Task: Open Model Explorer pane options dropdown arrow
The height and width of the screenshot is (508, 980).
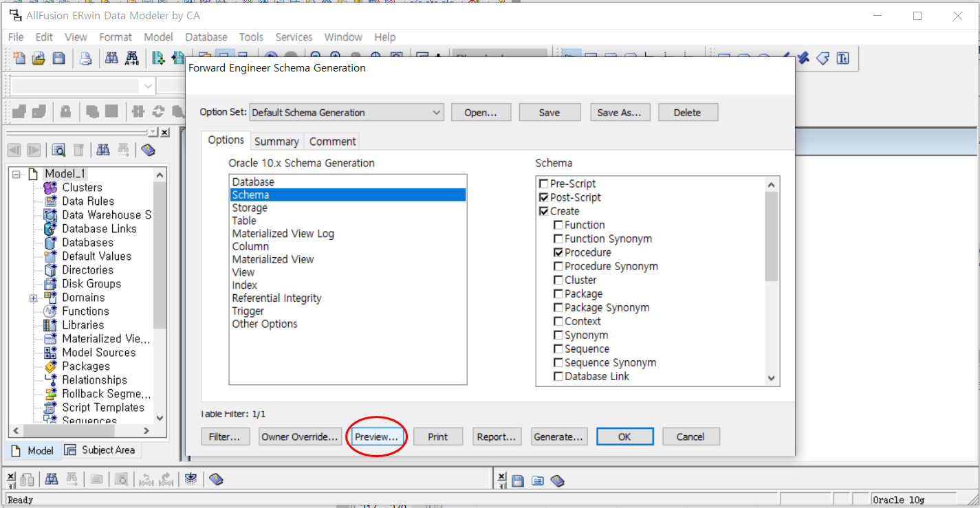Action: (153, 131)
